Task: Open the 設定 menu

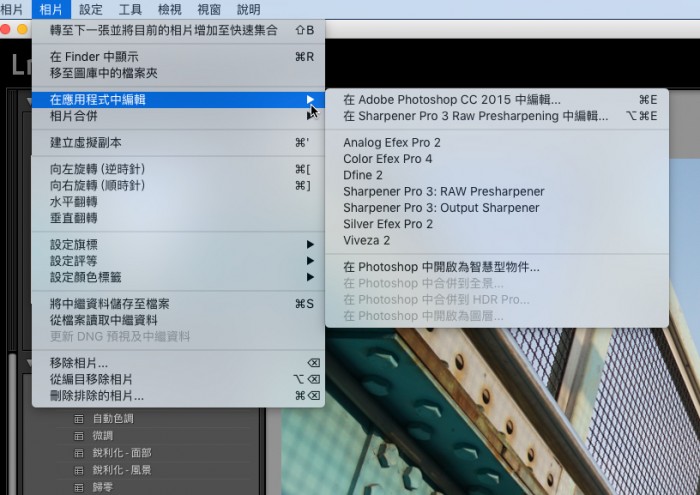Action: click(91, 9)
